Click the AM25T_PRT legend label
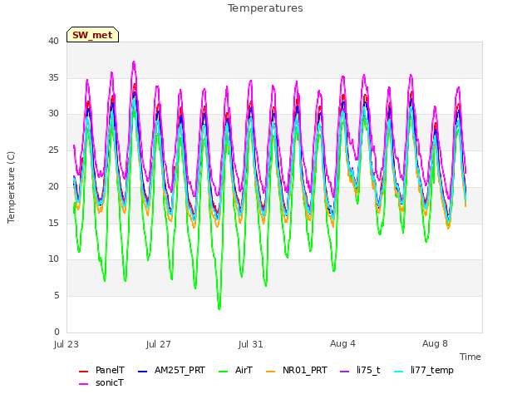The height and width of the screenshot is (399, 532). (x=180, y=370)
